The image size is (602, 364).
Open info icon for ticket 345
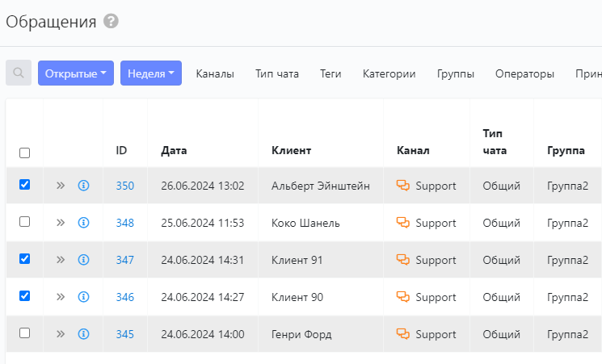click(84, 334)
